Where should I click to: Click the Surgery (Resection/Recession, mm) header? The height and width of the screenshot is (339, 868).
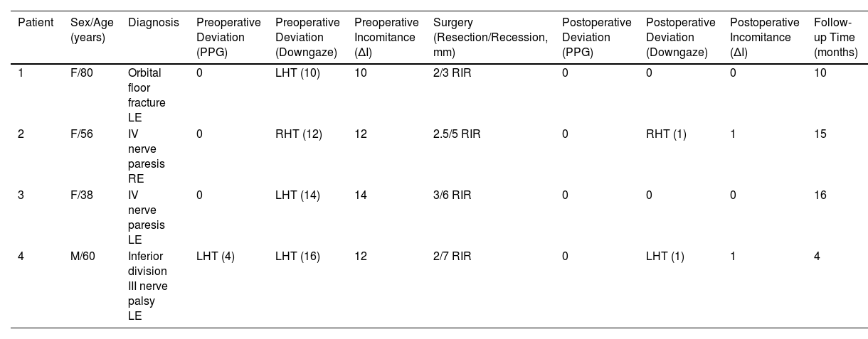[x=490, y=37]
